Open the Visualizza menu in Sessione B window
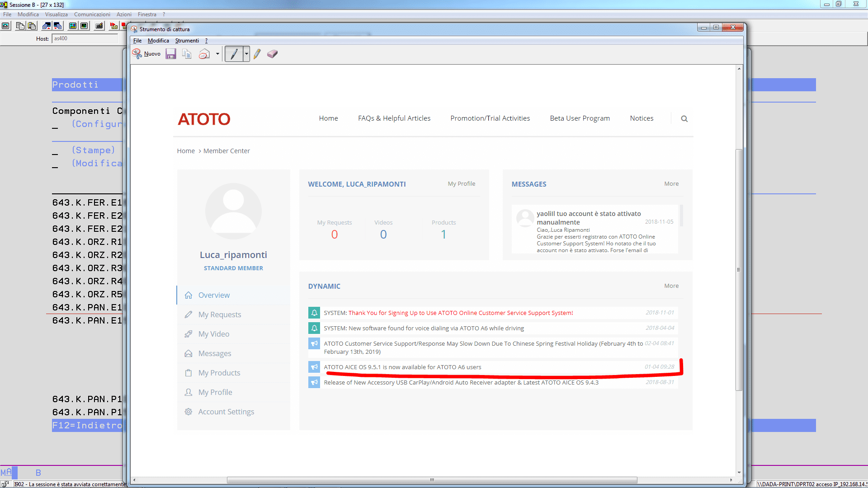 57,14
